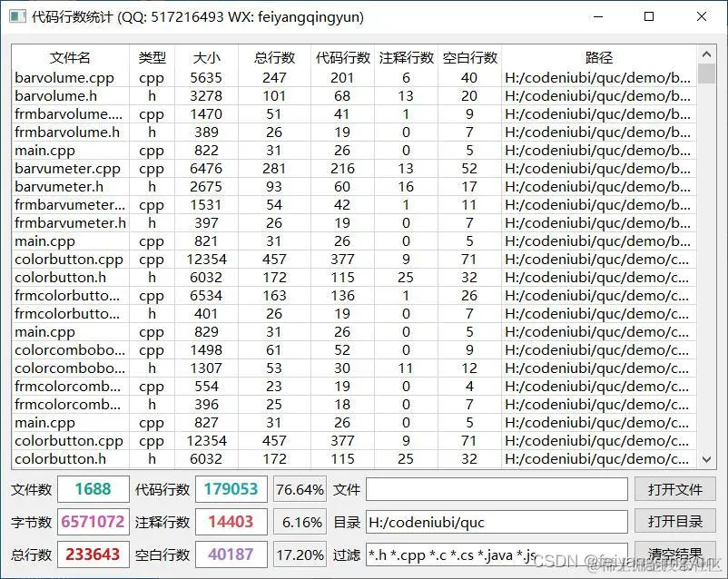Focus the empty 文件 input field
This screenshot has width=728, height=579.
pyautogui.click(x=497, y=489)
